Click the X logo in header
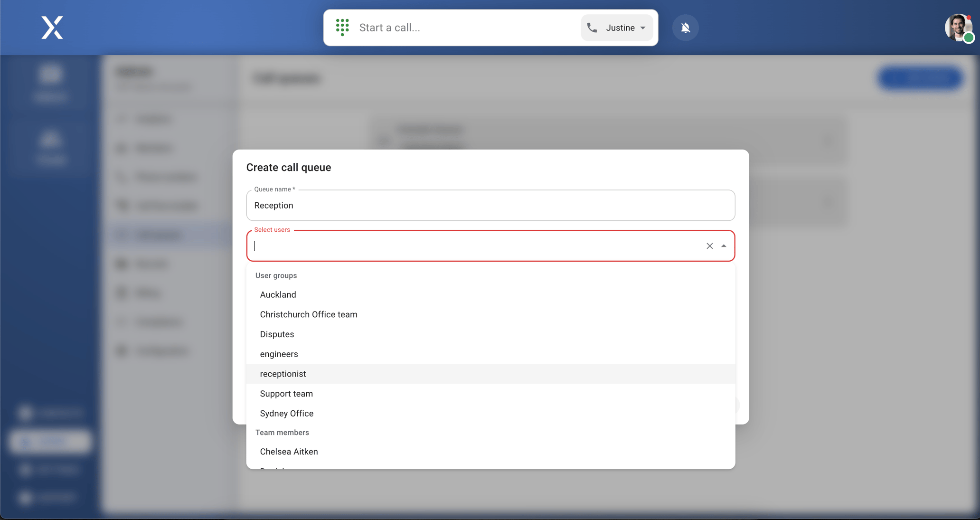This screenshot has width=980, height=520. [52, 28]
